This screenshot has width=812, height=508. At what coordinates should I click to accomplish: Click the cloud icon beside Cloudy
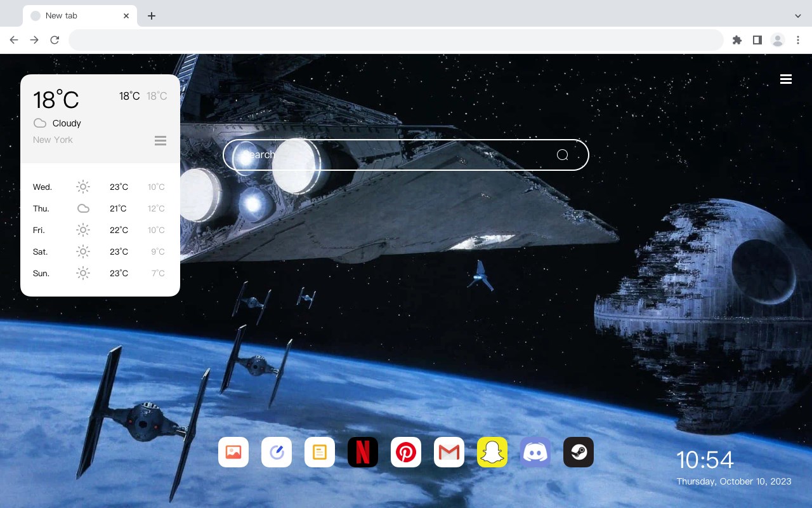point(40,123)
